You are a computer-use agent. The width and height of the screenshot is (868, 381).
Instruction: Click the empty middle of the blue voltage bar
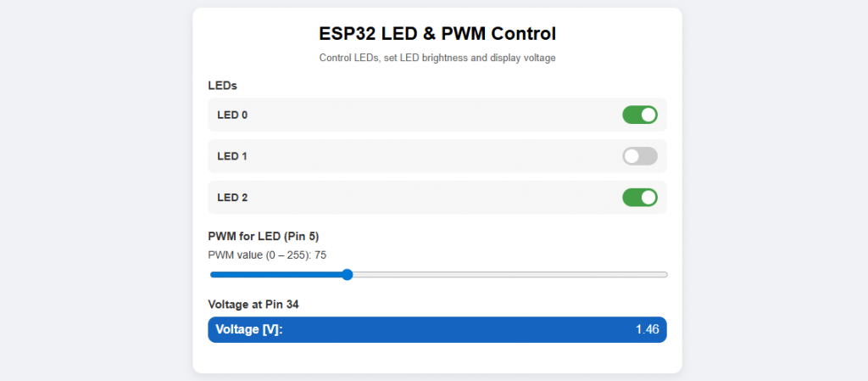pos(458,329)
